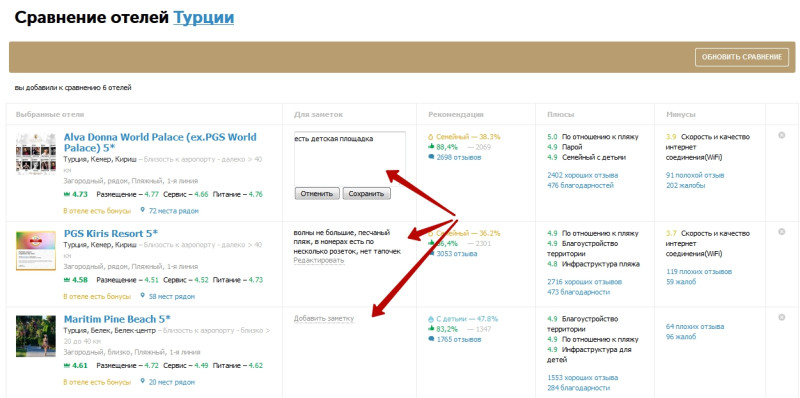Open Alva Donna World Palace hotel link
This screenshot has width=800, height=398.
pos(160,142)
